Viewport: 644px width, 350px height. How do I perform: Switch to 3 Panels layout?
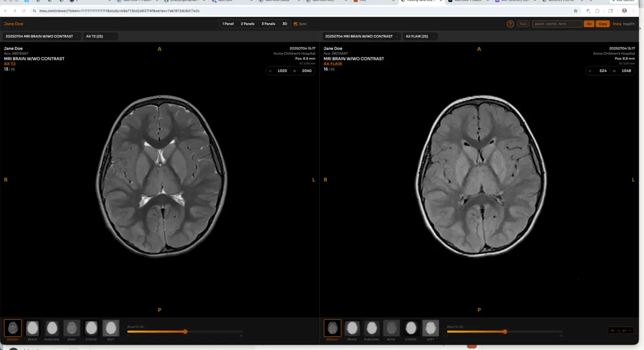[268, 24]
